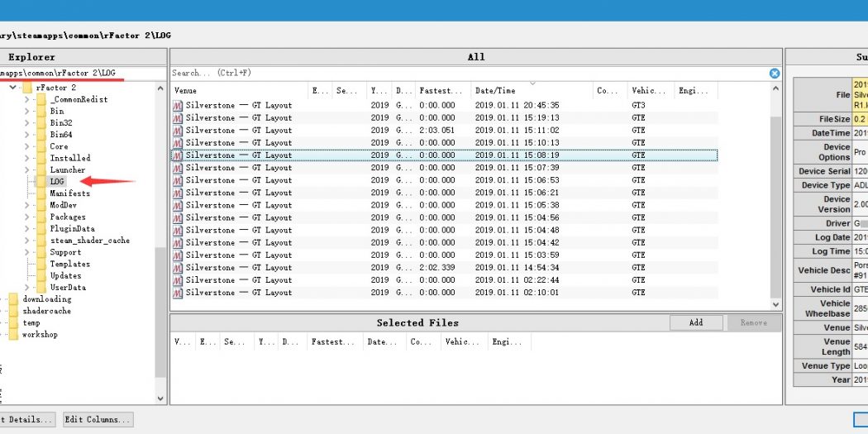
Task: Select the LOG folder in the tree
Action: pyautogui.click(x=57, y=182)
